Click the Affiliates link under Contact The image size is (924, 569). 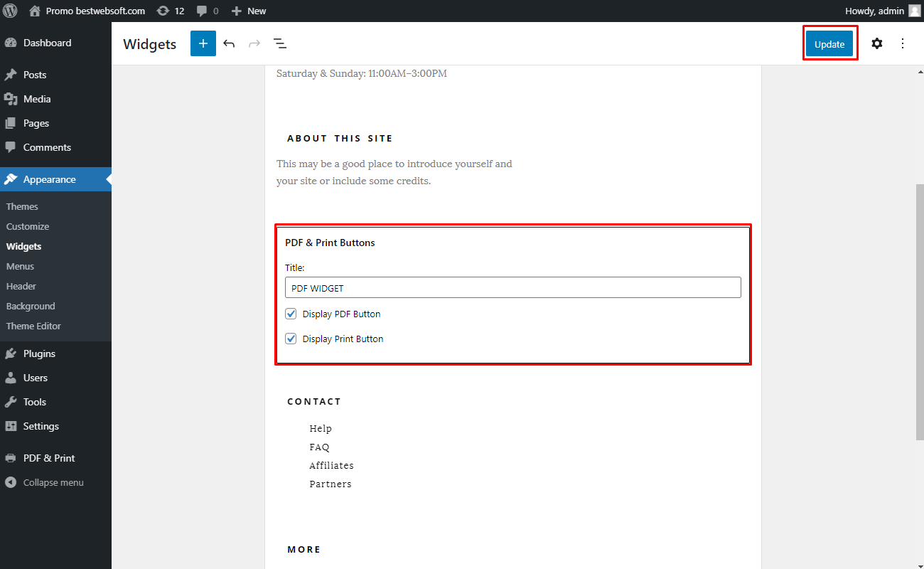[331, 465]
